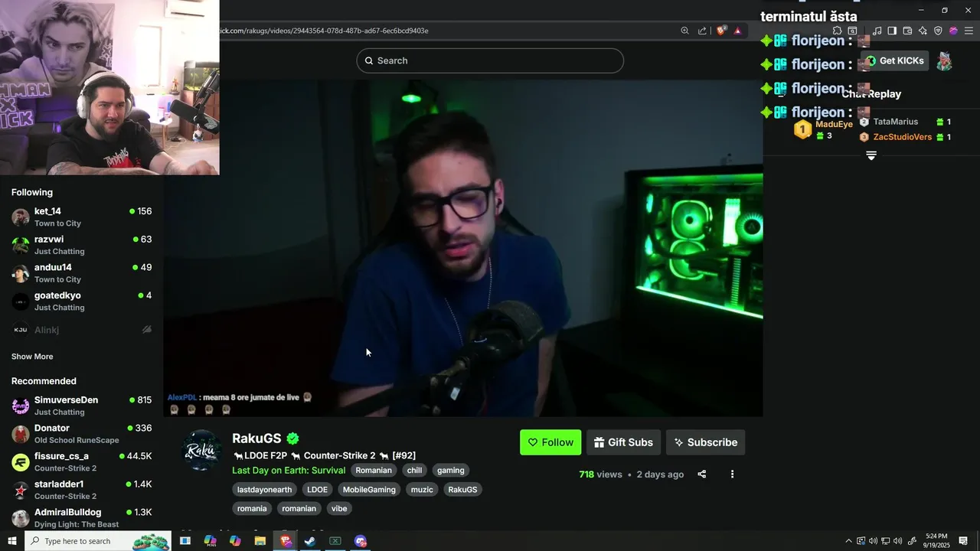Screen dimensions: 980x551
Task: Open Donator recommended channel
Action: pos(81,434)
